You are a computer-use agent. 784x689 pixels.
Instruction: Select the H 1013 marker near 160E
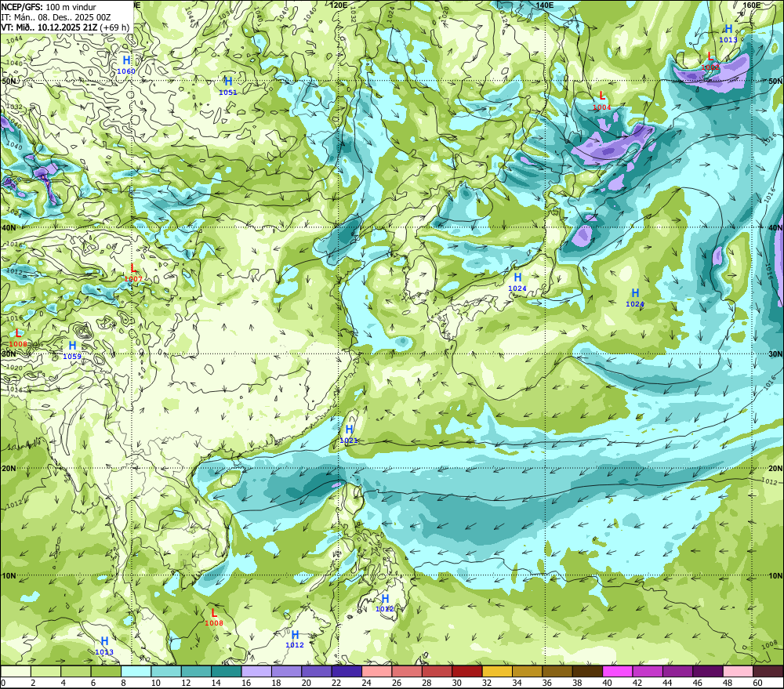click(x=728, y=34)
